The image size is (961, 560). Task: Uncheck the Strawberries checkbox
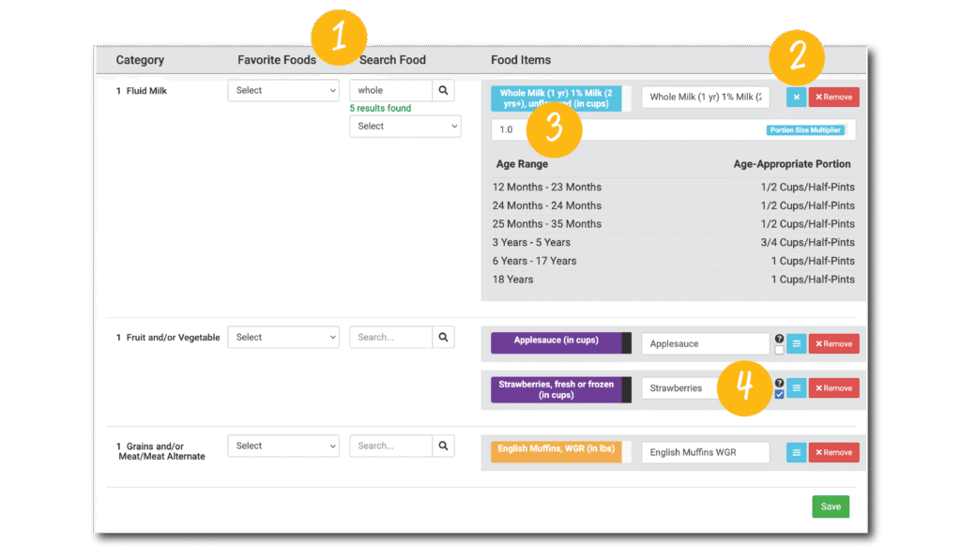click(x=779, y=395)
